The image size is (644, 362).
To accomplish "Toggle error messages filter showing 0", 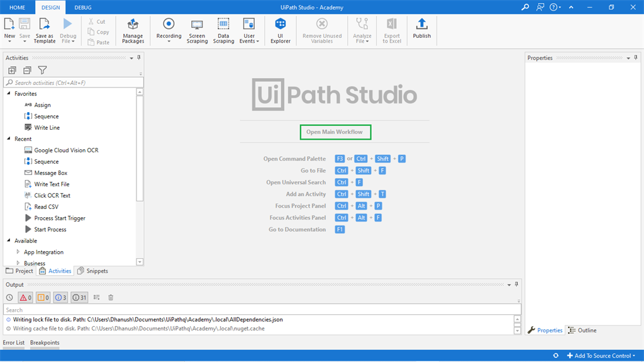I will 25,297.
